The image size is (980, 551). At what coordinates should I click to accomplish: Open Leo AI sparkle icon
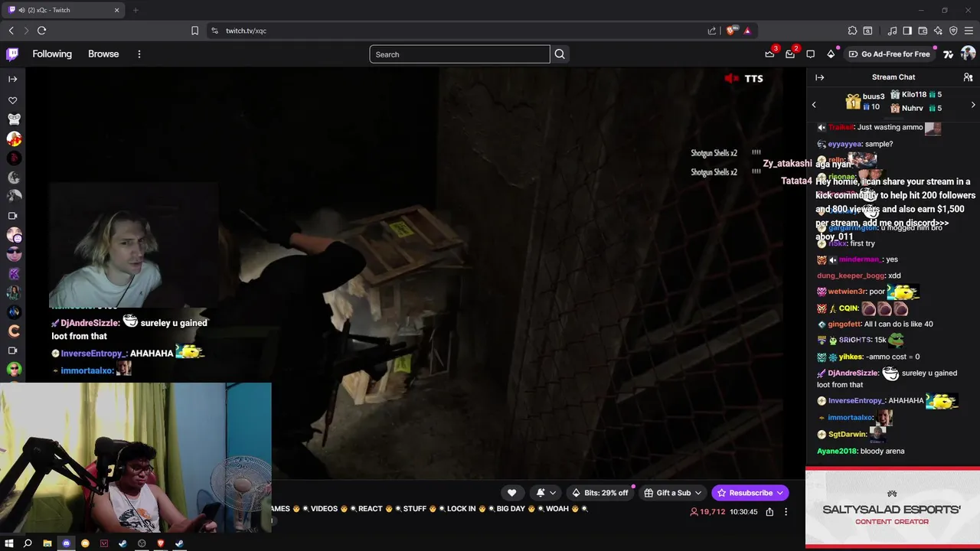938,31
